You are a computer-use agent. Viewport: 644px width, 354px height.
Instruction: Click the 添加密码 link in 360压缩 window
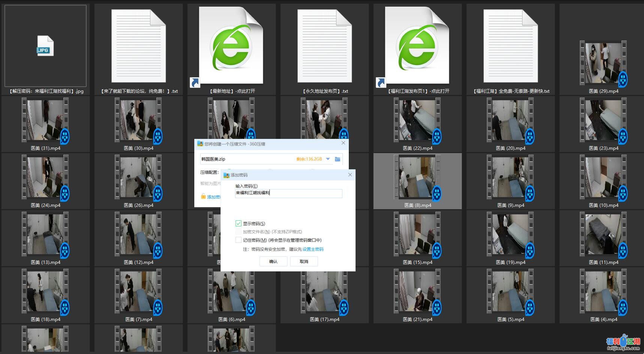[214, 197]
